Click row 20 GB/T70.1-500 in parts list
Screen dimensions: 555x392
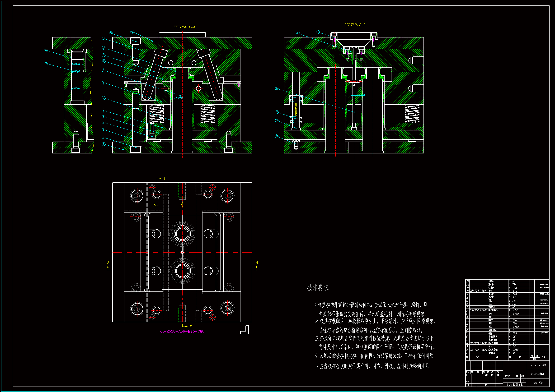[x=478, y=291]
